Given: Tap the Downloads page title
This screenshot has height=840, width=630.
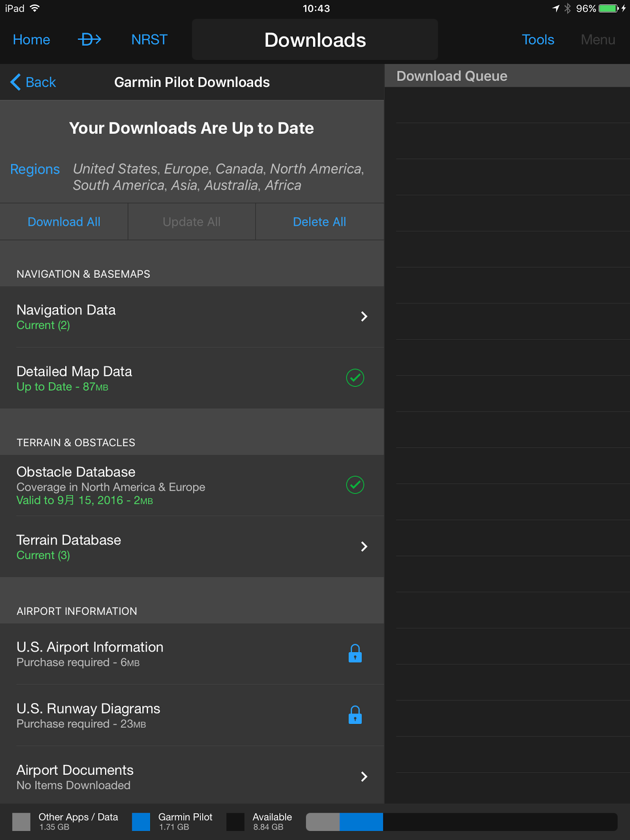Looking at the screenshot, I should point(315,40).
